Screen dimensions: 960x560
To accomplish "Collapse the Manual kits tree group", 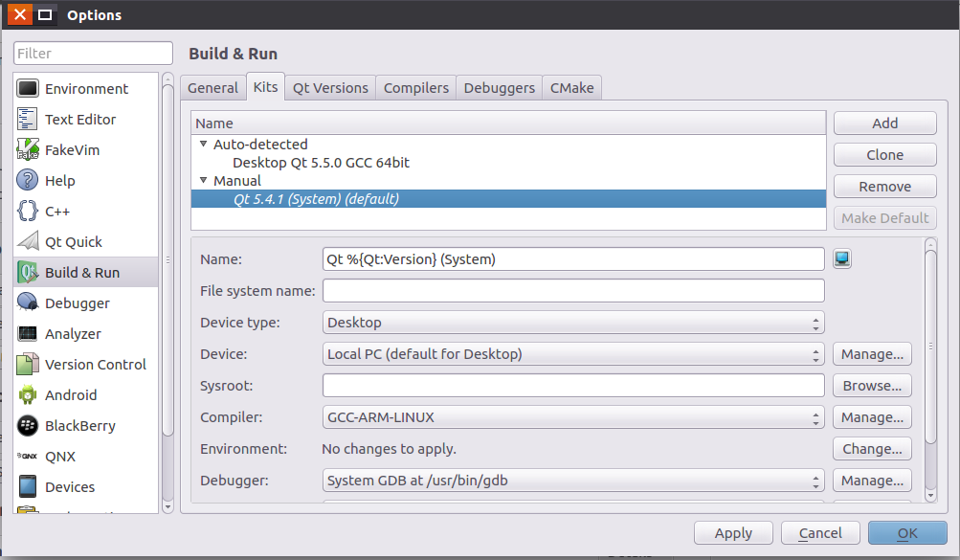I will 203,181.
